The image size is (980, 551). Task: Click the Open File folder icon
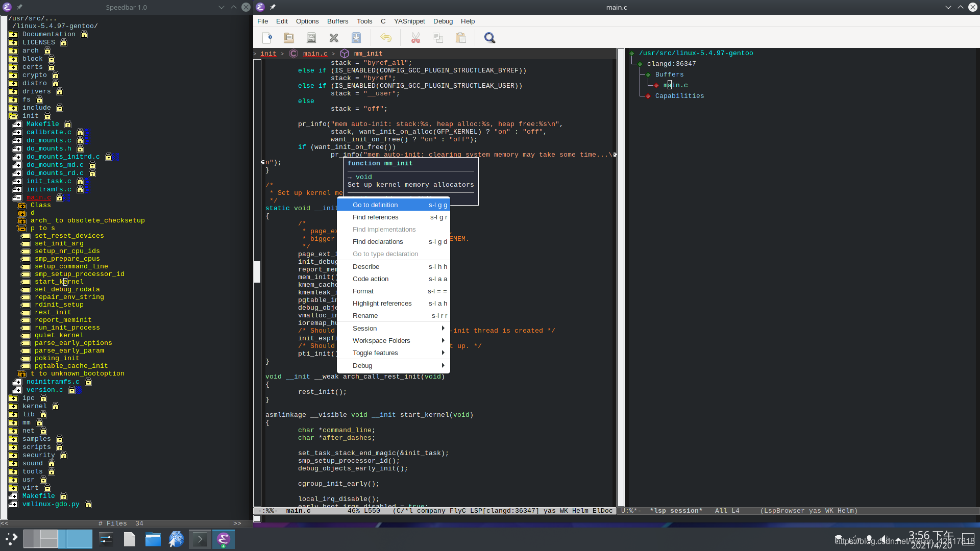coord(289,38)
